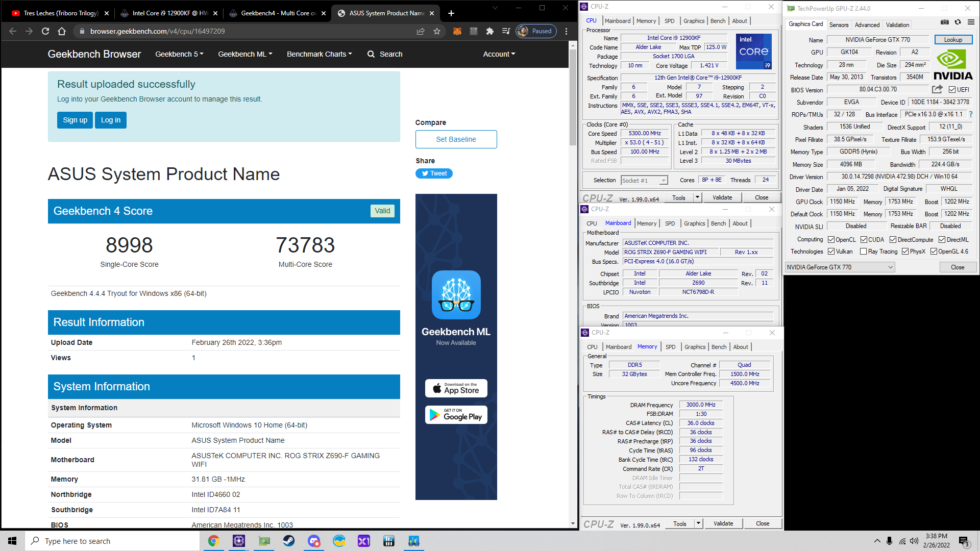Click the Sign up button
This screenshot has width=980, height=551.
tap(75, 120)
